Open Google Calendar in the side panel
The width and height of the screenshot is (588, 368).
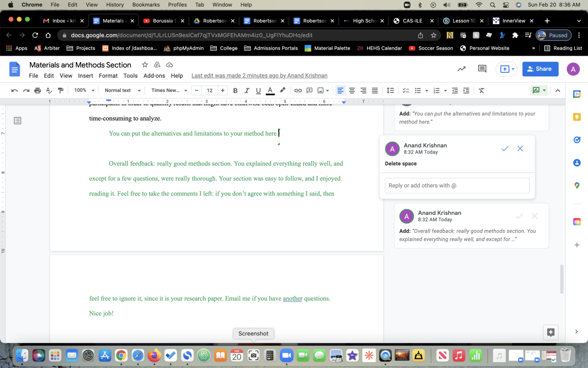pyautogui.click(x=577, y=94)
